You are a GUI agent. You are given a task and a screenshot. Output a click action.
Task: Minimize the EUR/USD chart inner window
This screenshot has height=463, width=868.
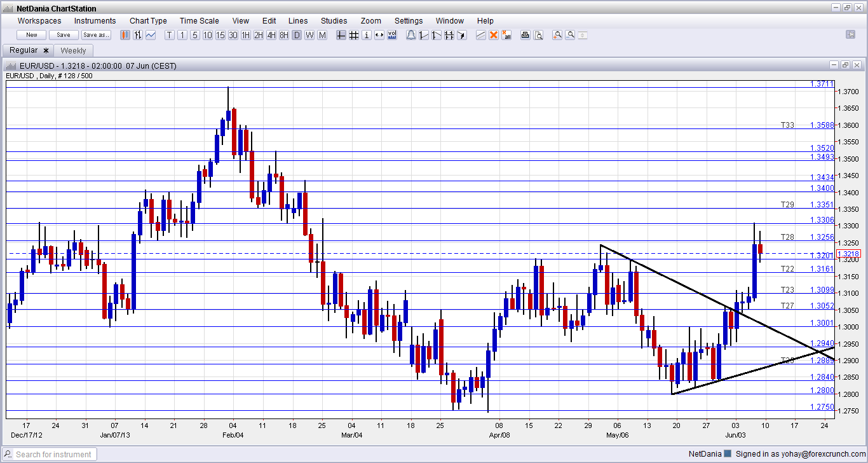tap(834, 65)
